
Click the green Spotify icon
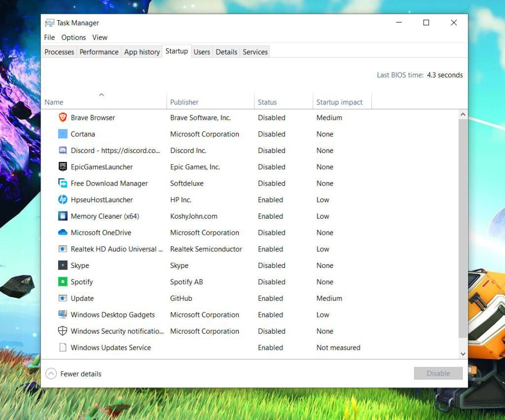(x=63, y=282)
